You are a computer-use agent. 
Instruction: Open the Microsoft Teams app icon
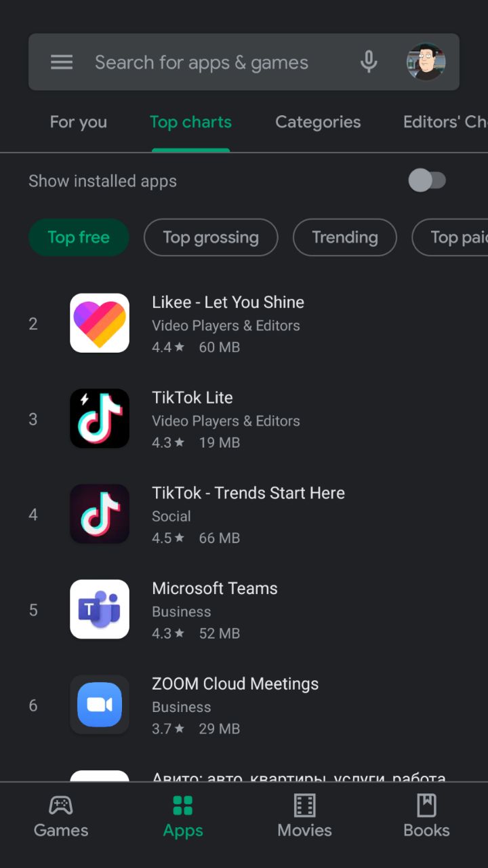click(100, 609)
